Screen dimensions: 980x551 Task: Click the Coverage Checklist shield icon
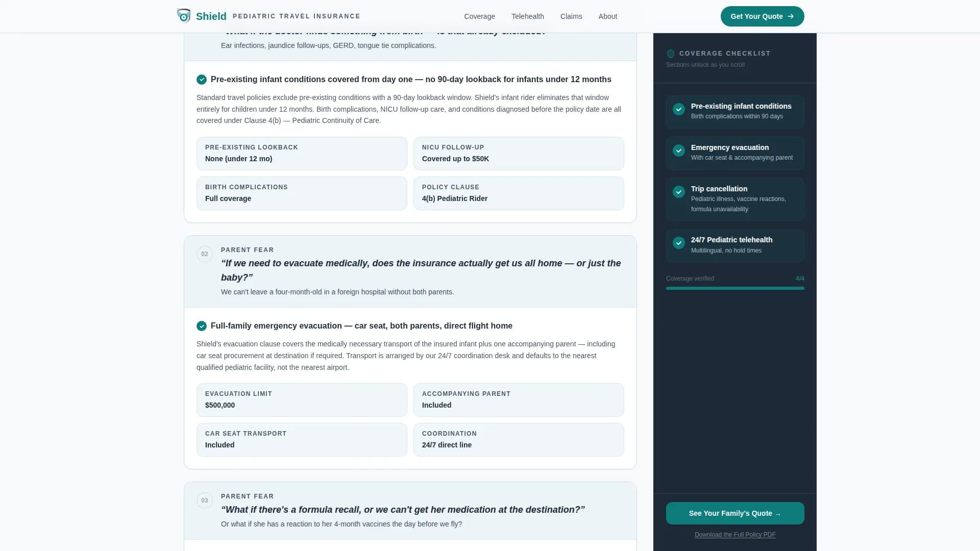pos(671,54)
